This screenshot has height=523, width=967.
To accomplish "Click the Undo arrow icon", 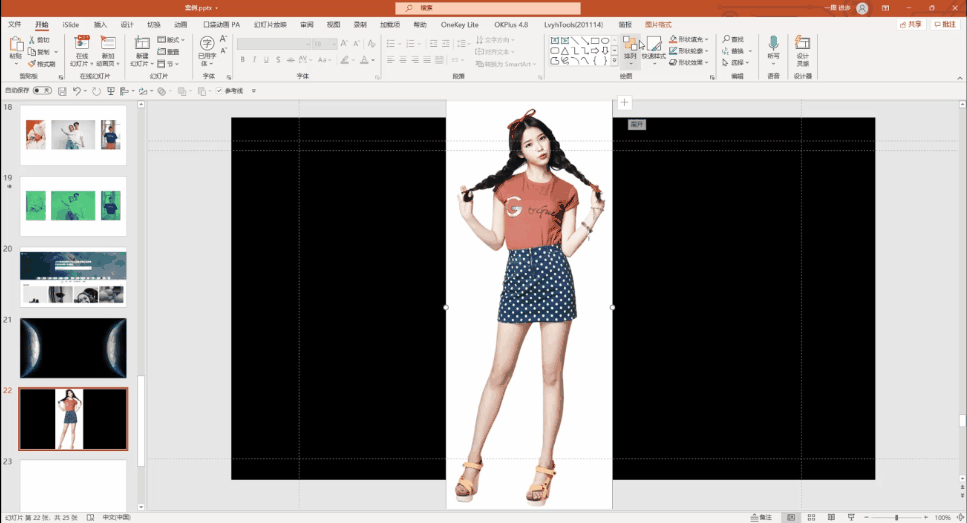I will pyautogui.click(x=79, y=91).
